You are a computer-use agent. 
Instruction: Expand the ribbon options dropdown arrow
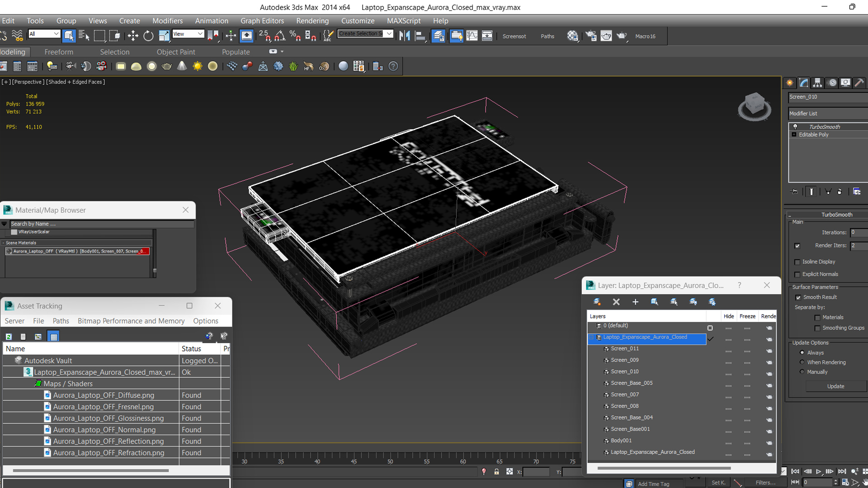(282, 52)
